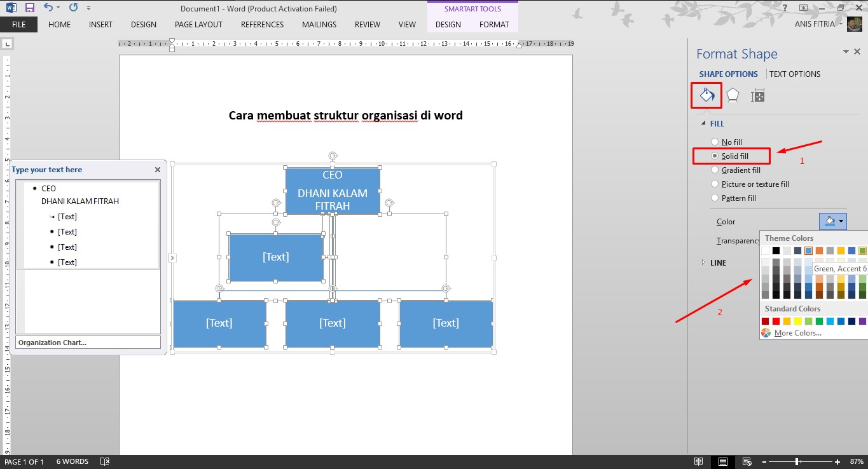Select the Gradient fill option

click(x=715, y=170)
